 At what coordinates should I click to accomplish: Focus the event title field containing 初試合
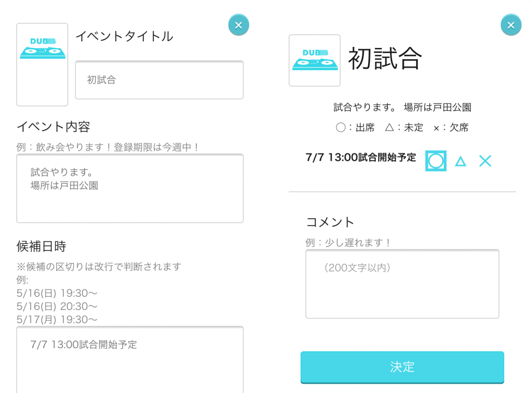pos(159,80)
